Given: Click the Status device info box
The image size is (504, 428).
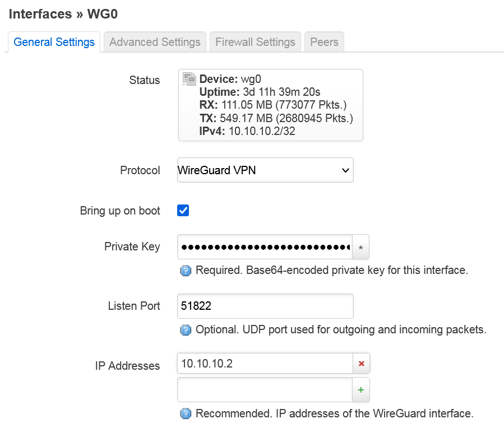Looking at the screenshot, I should (271, 105).
